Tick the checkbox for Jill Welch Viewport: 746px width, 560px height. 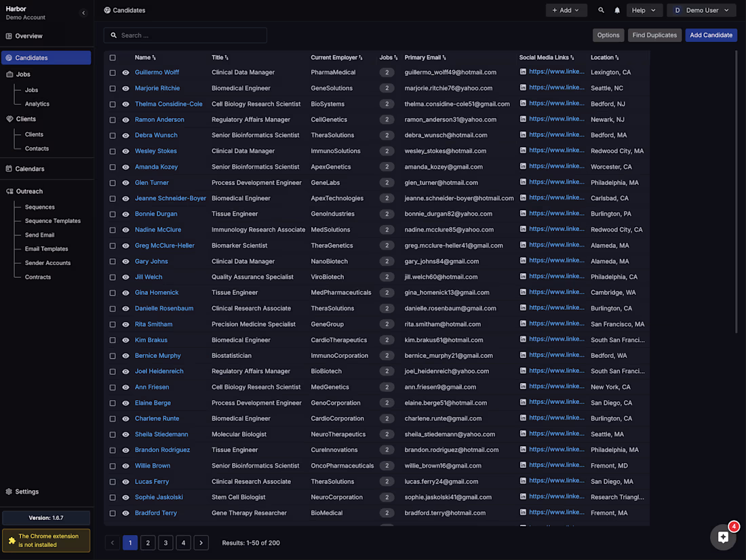pos(113,277)
